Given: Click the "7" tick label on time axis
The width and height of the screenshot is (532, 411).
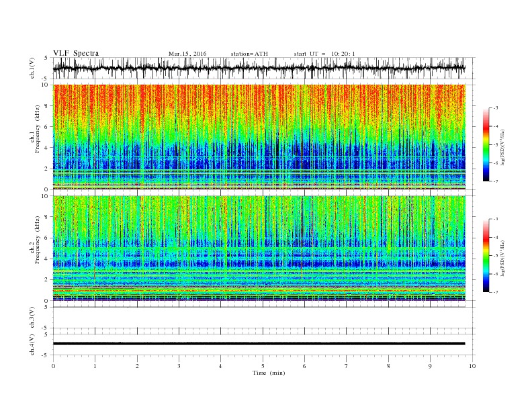Looking at the screenshot, I should [347, 366].
